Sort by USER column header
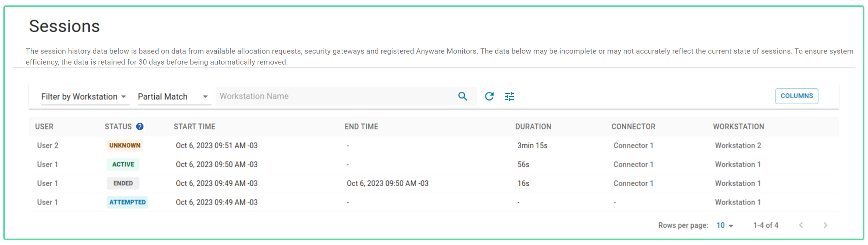868x245 pixels. [44, 127]
